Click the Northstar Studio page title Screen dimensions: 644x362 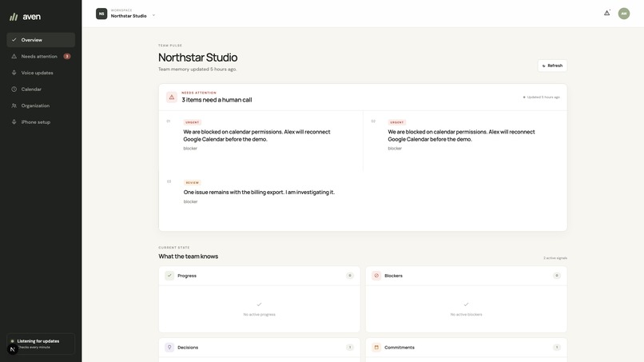(x=197, y=58)
